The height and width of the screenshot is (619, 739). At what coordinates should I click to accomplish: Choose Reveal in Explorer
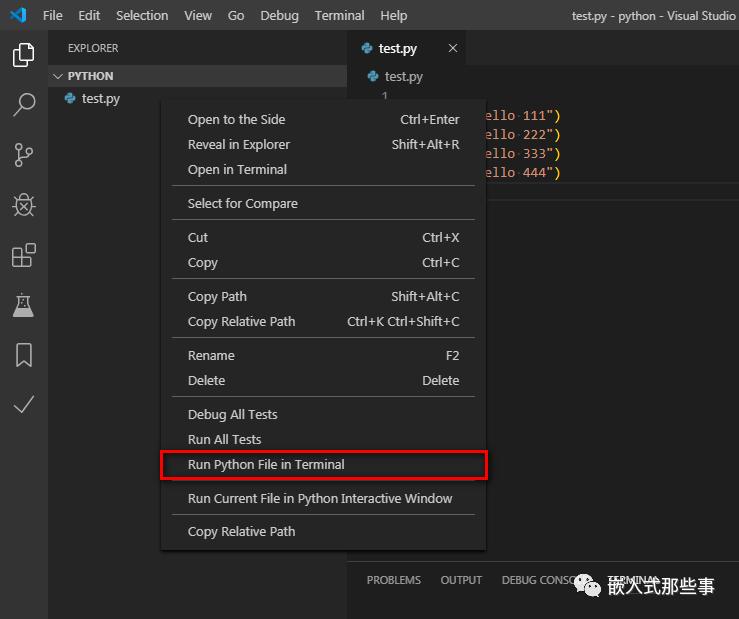[x=323, y=145]
